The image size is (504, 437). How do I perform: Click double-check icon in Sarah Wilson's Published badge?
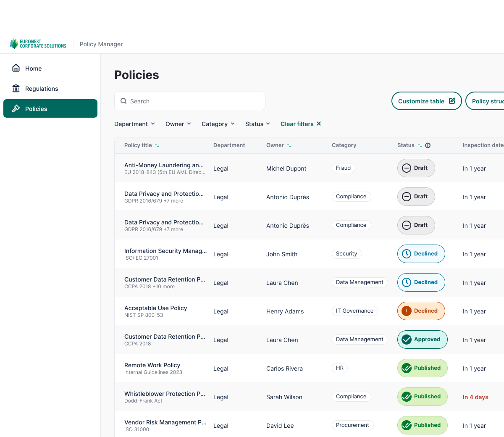point(407,397)
